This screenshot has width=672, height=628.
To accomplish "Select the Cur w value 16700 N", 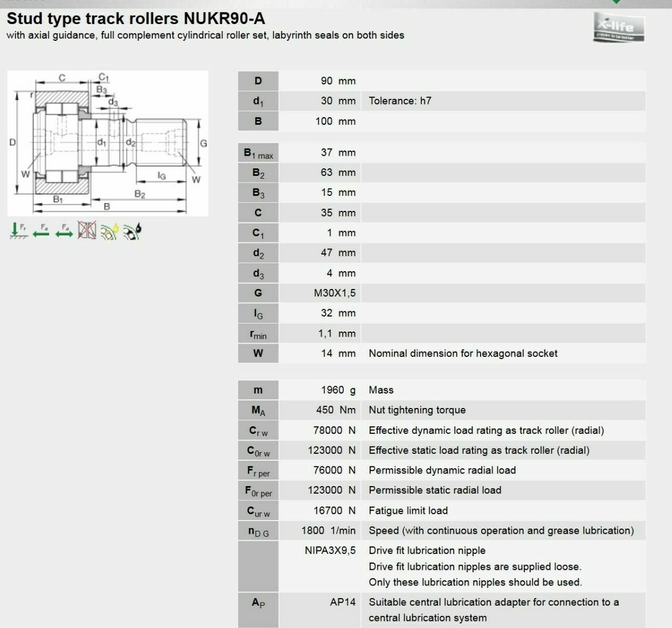I will [x=335, y=511].
